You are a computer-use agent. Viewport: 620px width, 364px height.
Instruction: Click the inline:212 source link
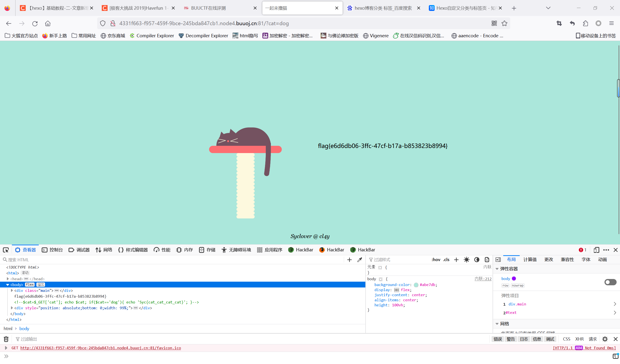(483, 279)
